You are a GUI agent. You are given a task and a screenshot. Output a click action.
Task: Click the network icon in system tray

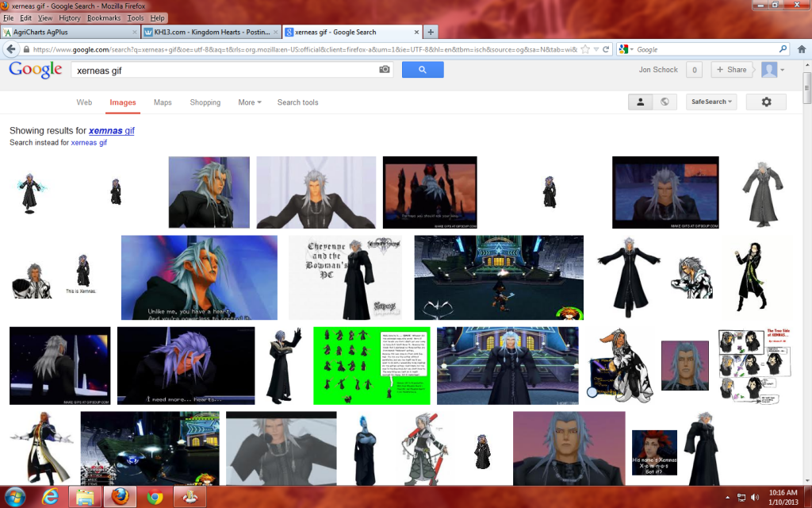point(741,498)
